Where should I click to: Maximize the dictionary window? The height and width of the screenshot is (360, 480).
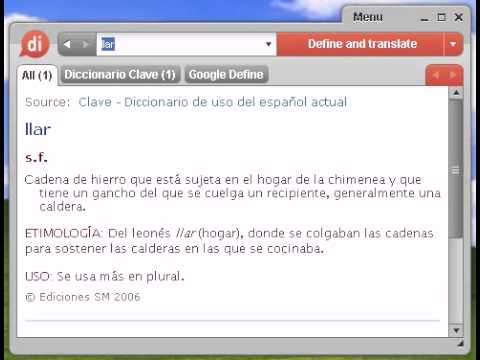441,17
